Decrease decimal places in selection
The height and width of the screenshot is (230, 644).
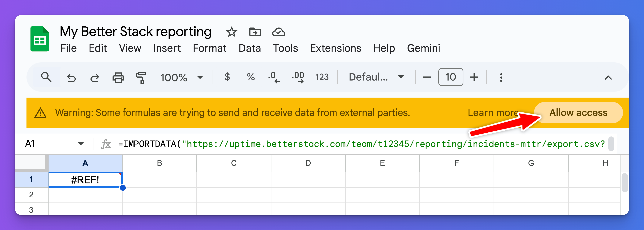click(273, 77)
